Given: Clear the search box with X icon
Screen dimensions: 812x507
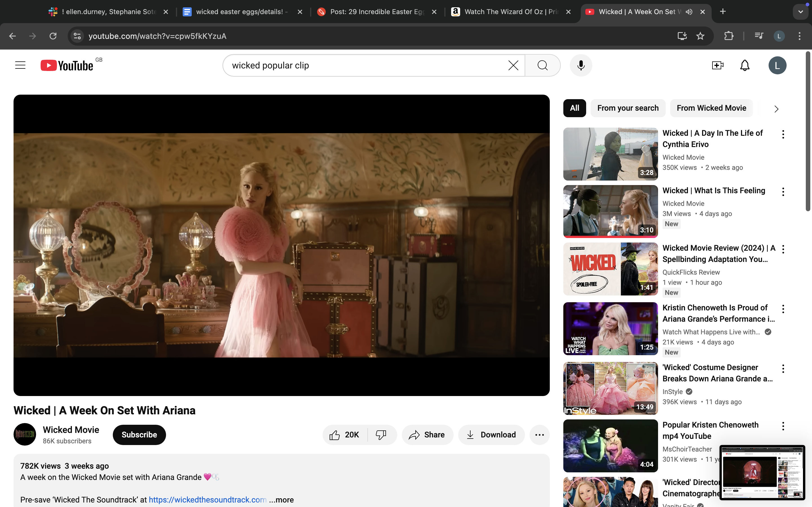Looking at the screenshot, I should [x=513, y=65].
